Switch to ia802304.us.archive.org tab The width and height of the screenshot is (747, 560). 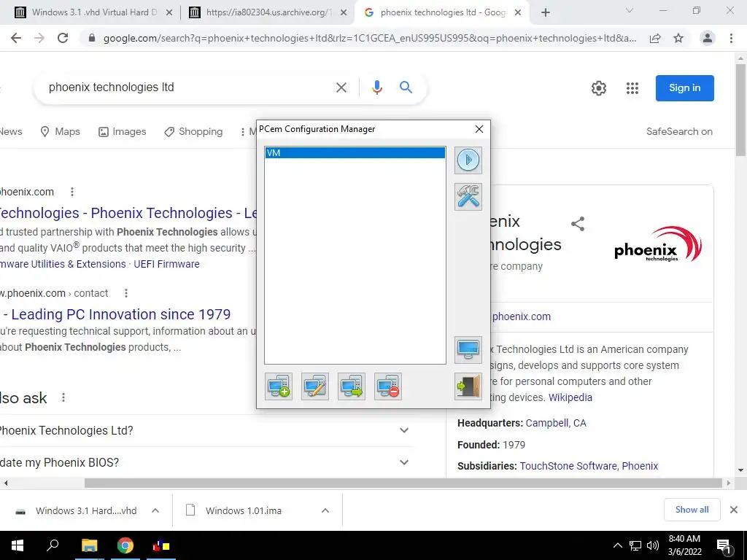pyautogui.click(x=267, y=12)
